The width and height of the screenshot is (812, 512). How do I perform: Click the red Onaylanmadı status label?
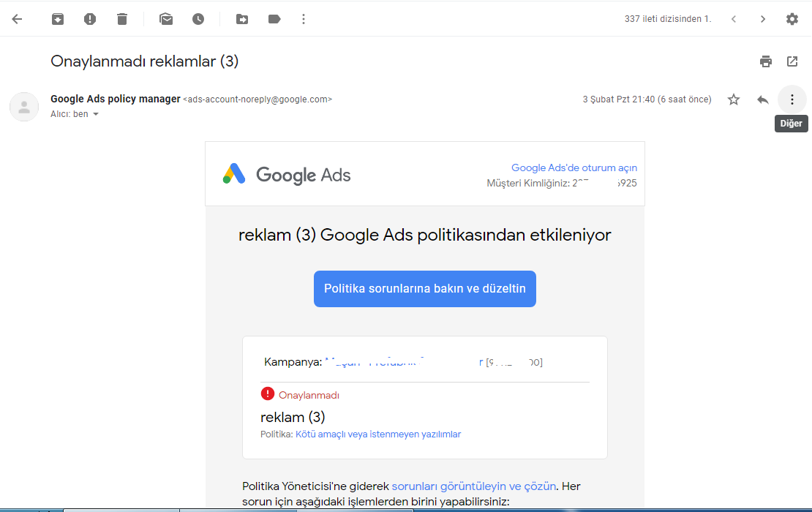coord(309,395)
